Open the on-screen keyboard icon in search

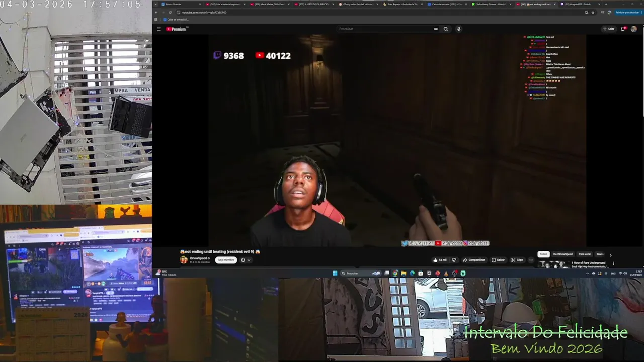(x=436, y=29)
